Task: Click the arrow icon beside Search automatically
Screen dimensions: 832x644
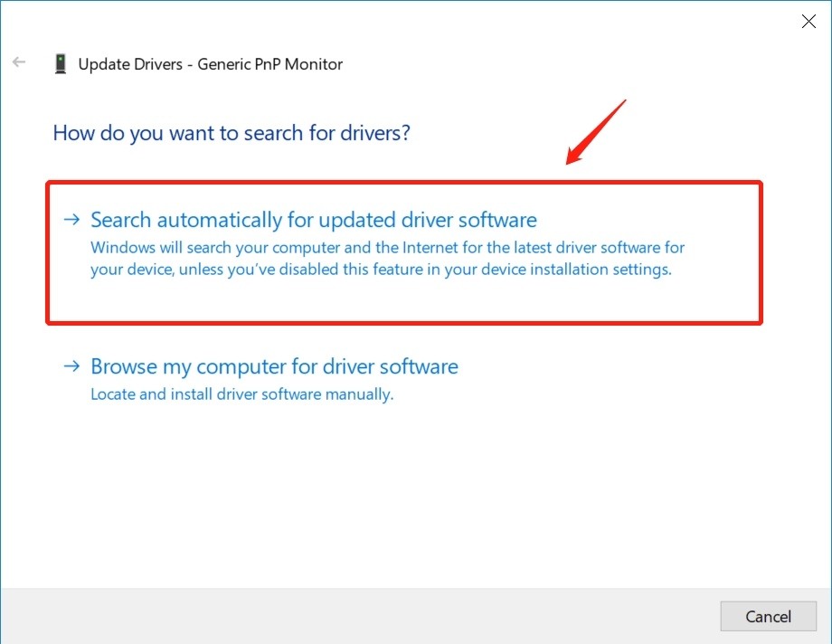Action: pyautogui.click(x=71, y=220)
